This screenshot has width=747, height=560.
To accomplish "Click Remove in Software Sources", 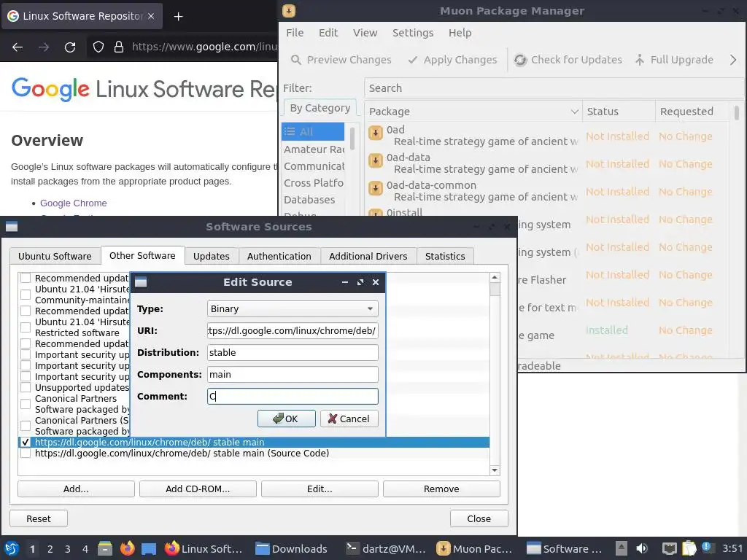I will tap(441, 489).
